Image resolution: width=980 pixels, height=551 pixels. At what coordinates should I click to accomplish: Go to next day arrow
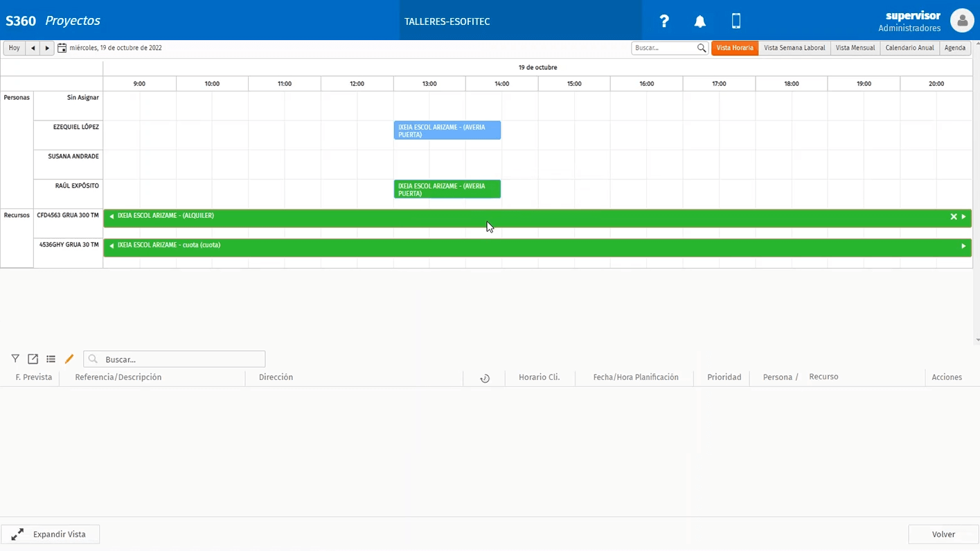[47, 48]
